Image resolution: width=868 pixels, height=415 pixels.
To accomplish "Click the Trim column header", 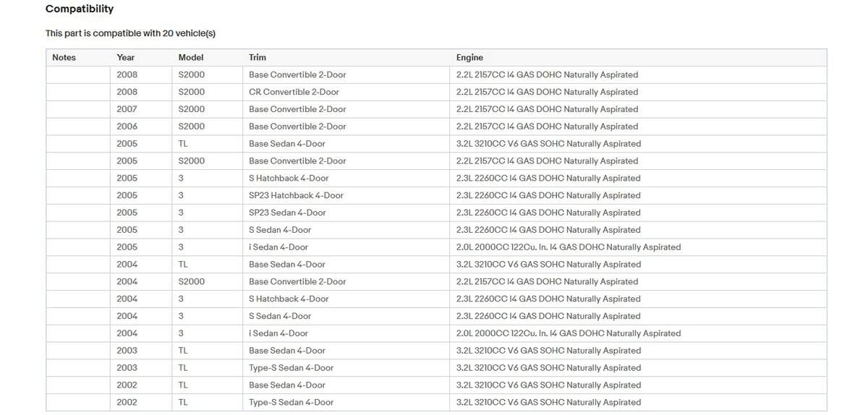I will (258, 58).
